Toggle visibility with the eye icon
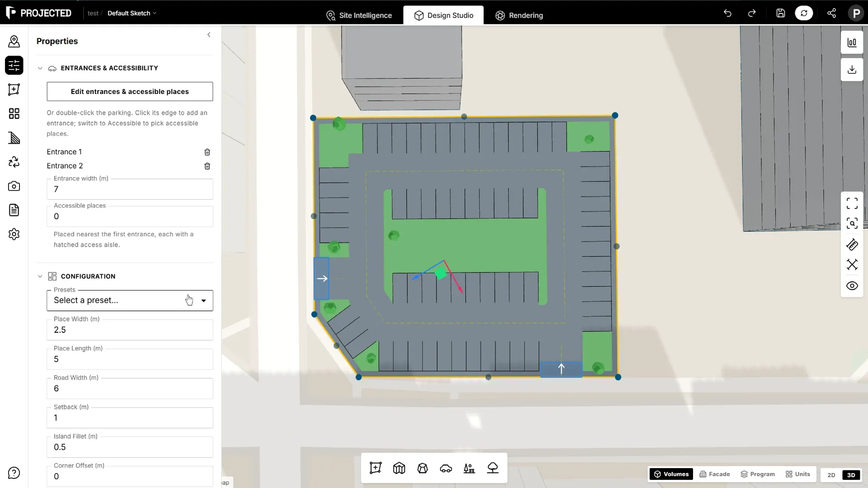This screenshot has height=488, width=868. (852, 286)
